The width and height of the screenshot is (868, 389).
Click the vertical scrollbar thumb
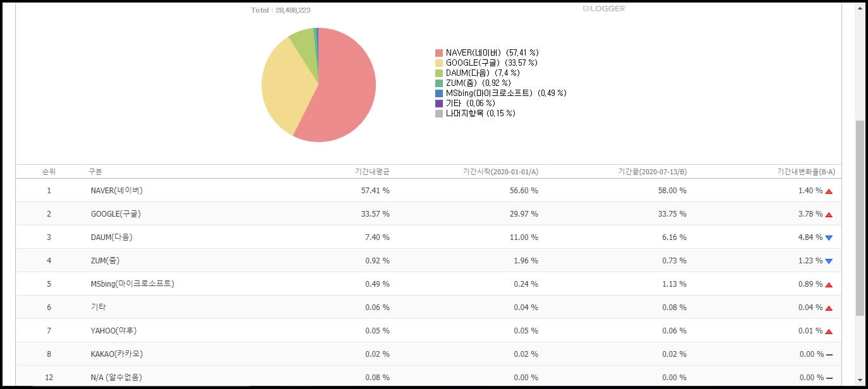coord(860,218)
